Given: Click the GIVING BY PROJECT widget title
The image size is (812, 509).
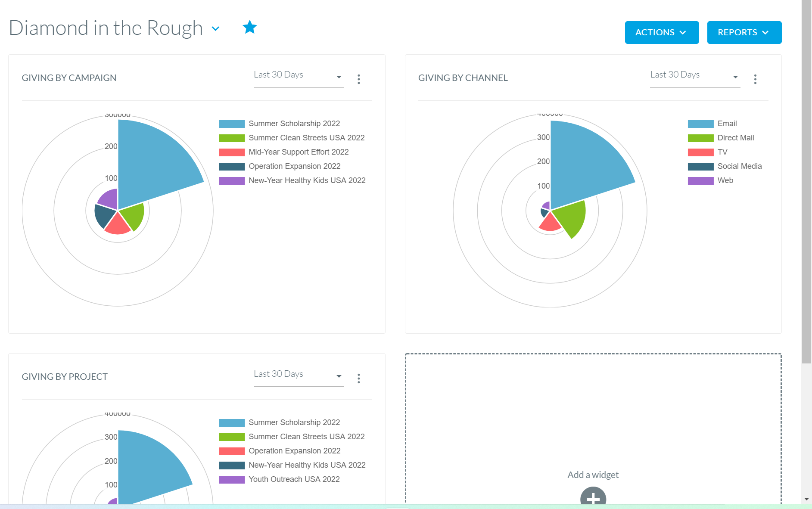Looking at the screenshot, I should [65, 377].
